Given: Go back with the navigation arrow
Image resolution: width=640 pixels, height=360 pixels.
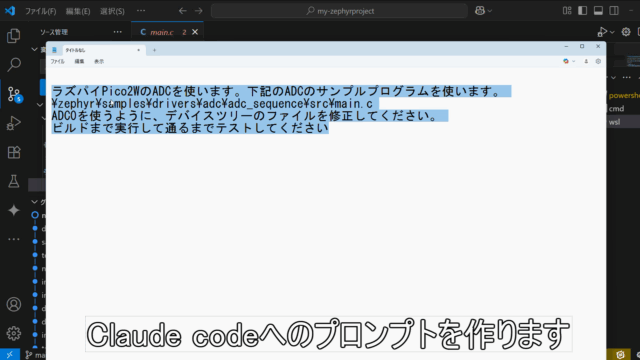Looking at the screenshot, I should (182, 11).
